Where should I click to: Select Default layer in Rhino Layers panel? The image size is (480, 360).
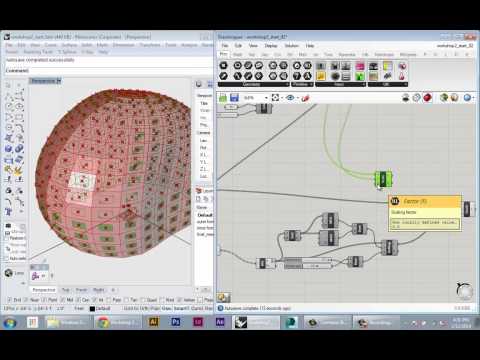204,215
